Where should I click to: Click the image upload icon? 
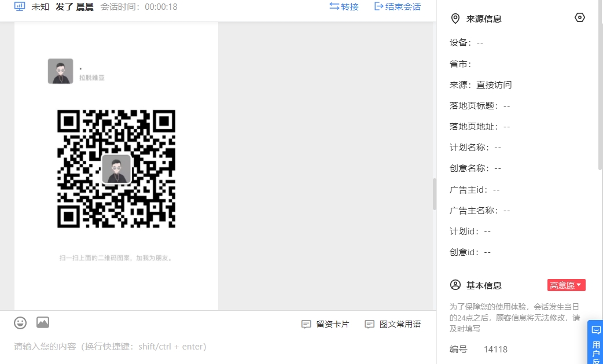coord(43,322)
